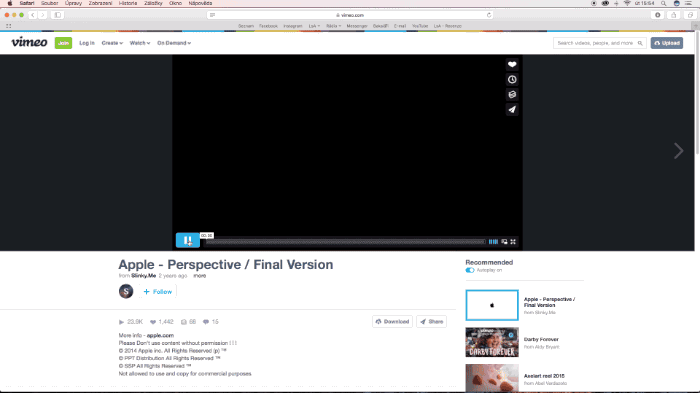
Task: Open the Safari share sheet button
Action: click(x=674, y=15)
